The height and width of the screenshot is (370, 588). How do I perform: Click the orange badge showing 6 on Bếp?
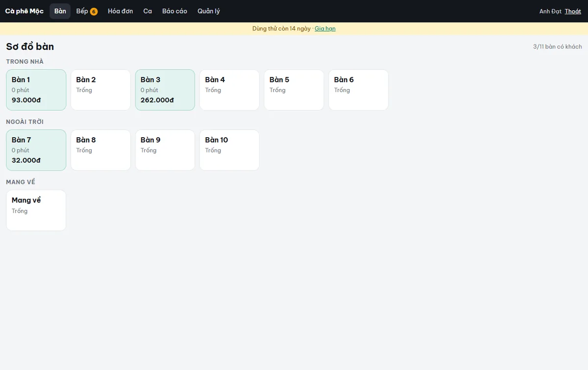(94, 12)
